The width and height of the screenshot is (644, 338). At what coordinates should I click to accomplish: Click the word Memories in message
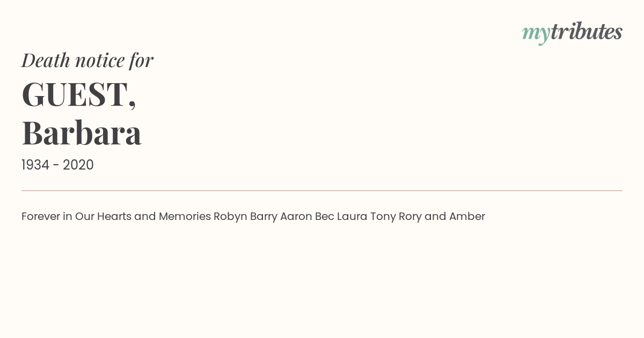[185, 217]
